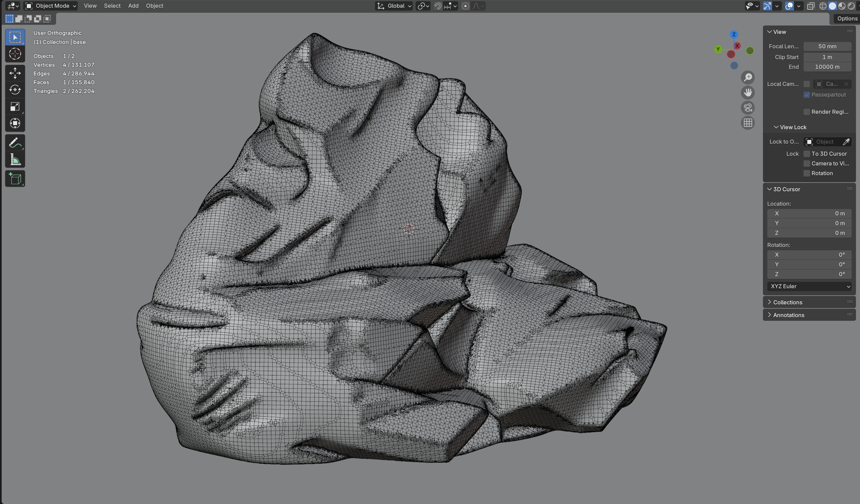Screen dimensions: 860x504
Task: Choose the Measure ruler tool
Action: [x=15, y=160]
